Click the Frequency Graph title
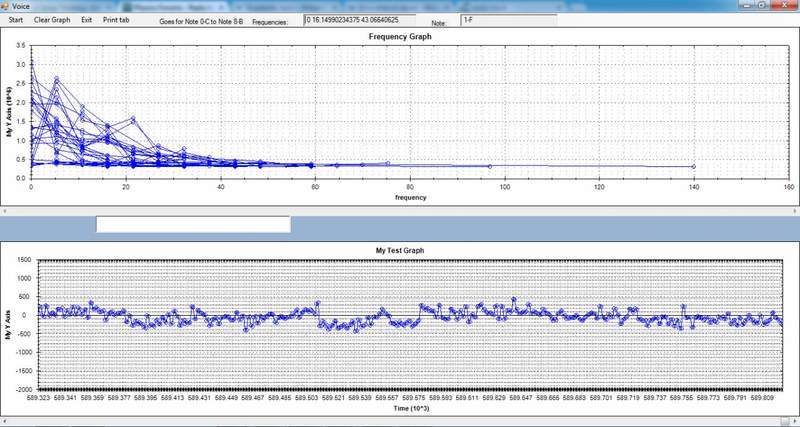The image size is (800, 427). tap(406, 37)
